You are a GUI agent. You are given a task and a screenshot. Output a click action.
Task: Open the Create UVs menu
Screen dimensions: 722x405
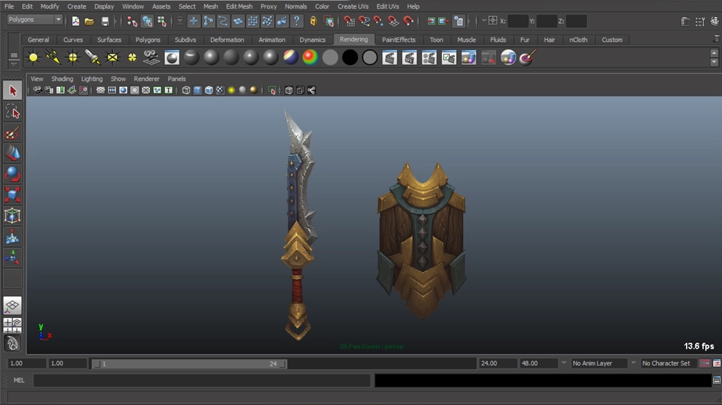pos(353,6)
